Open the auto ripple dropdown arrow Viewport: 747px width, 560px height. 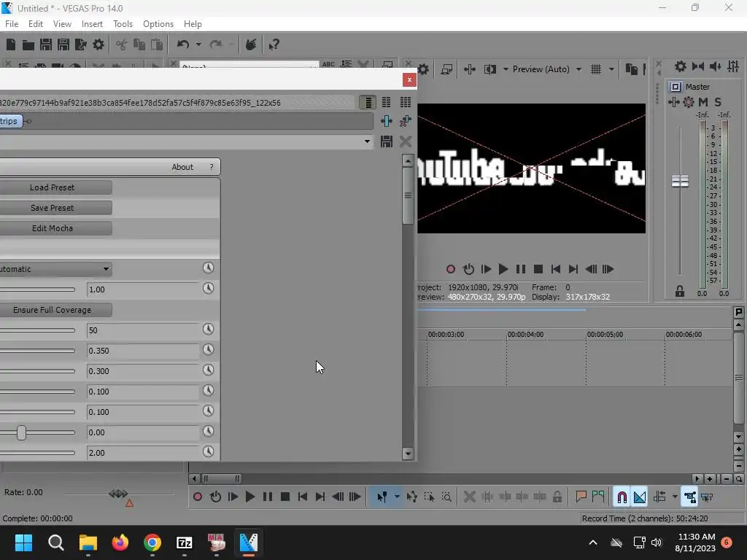tap(675, 497)
